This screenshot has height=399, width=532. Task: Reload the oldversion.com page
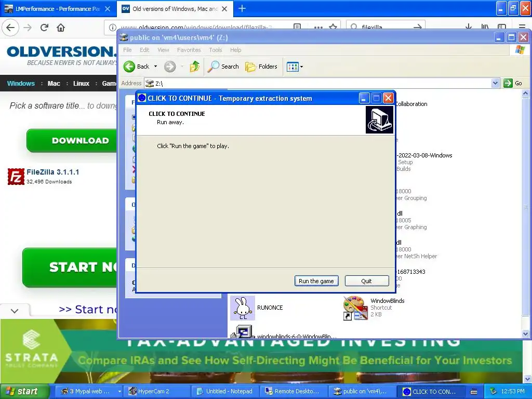pos(44,28)
